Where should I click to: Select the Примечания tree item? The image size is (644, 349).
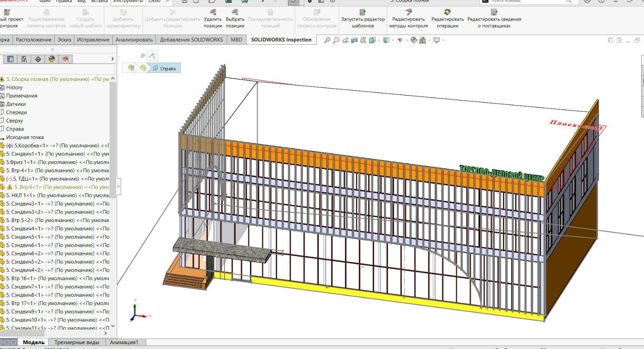pyautogui.click(x=21, y=96)
